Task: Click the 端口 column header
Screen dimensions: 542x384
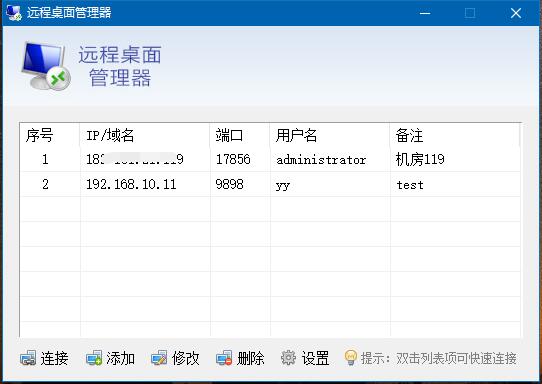Action: [240, 135]
